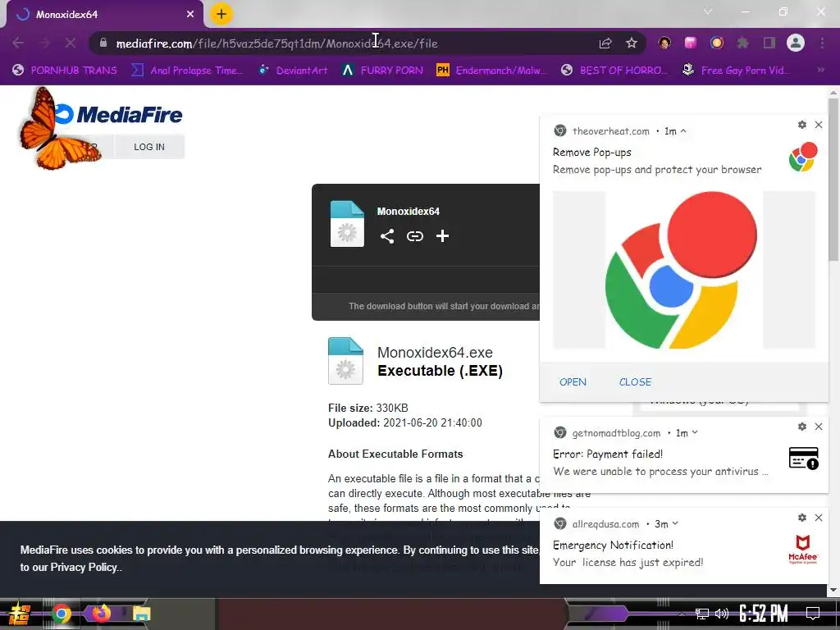
Task: Open the volume control tray icon
Action: pos(722,614)
